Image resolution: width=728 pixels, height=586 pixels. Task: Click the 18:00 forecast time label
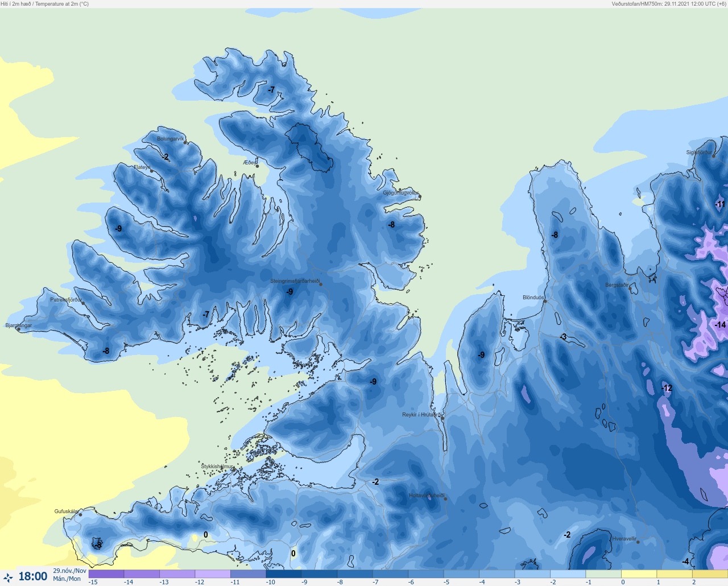click(33, 576)
